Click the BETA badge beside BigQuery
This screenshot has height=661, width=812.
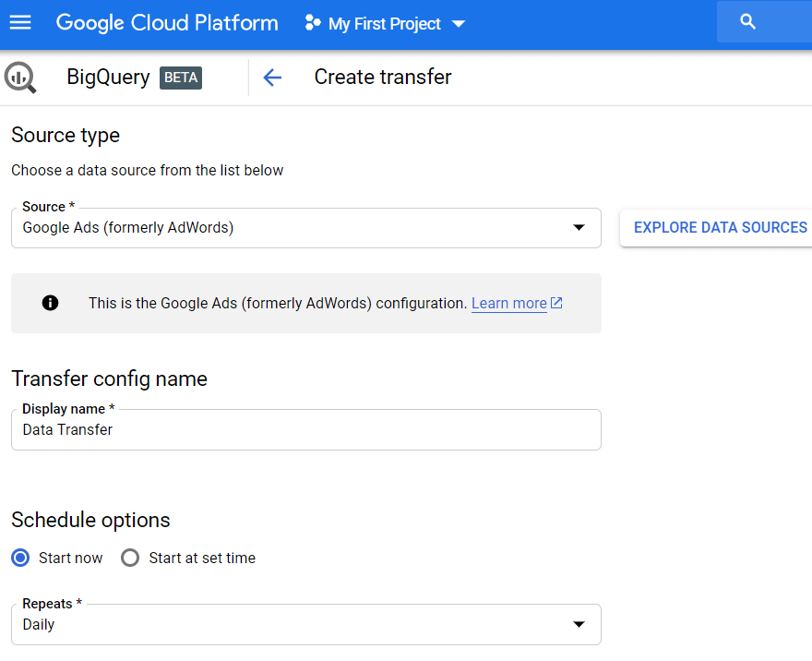click(181, 78)
